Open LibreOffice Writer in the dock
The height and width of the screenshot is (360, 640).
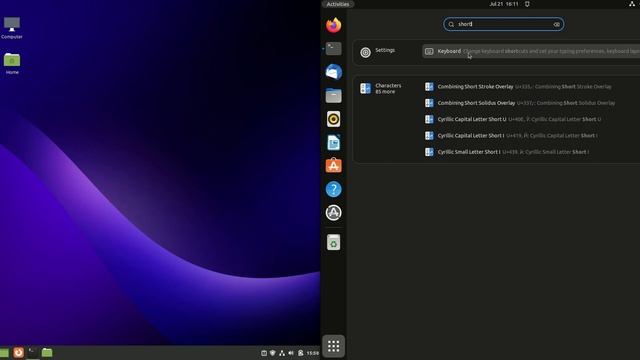pyautogui.click(x=333, y=142)
